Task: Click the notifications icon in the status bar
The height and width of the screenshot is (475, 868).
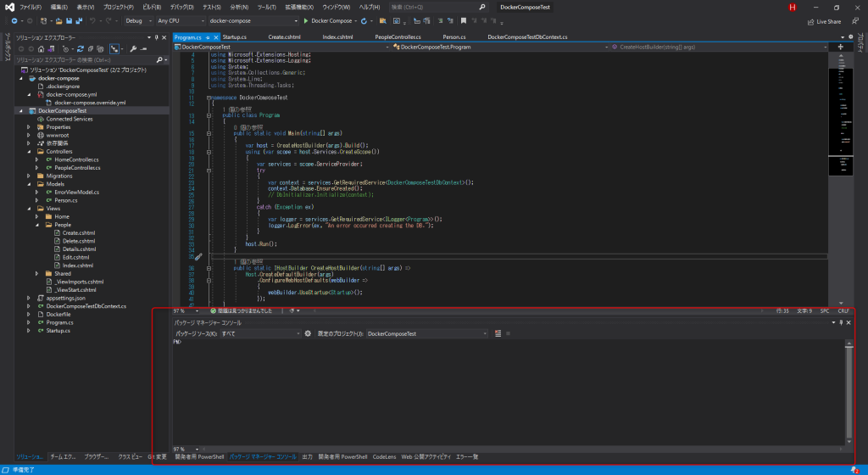Action: (x=854, y=470)
